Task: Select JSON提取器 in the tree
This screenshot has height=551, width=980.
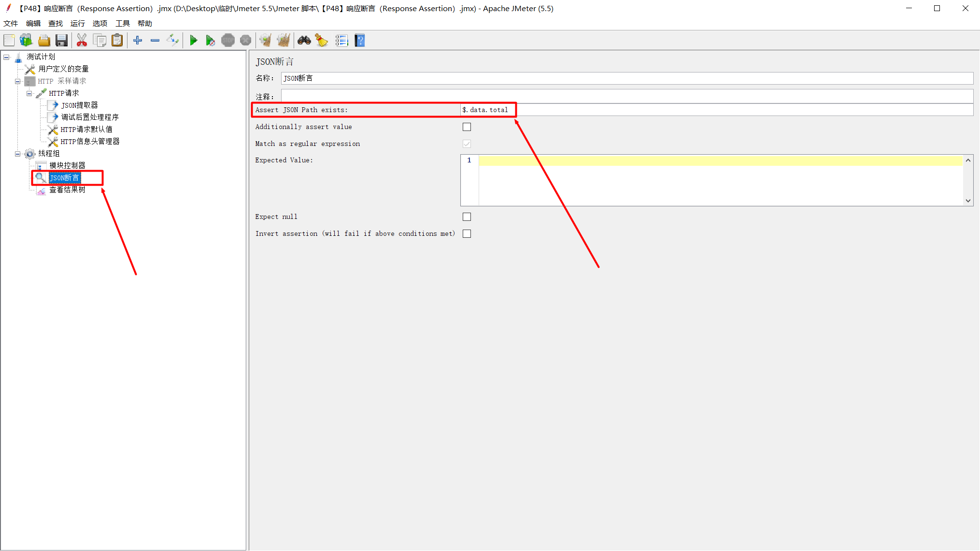Action: click(80, 105)
